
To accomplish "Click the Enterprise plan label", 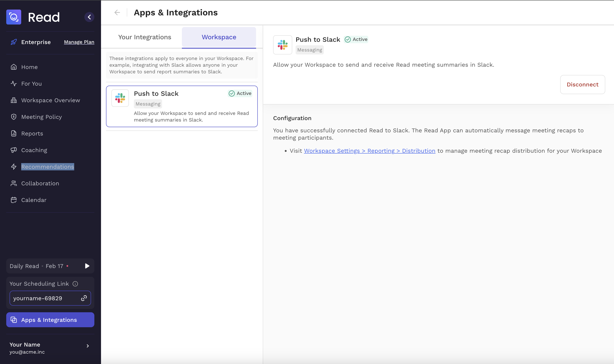I will click(x=36, y=42).
